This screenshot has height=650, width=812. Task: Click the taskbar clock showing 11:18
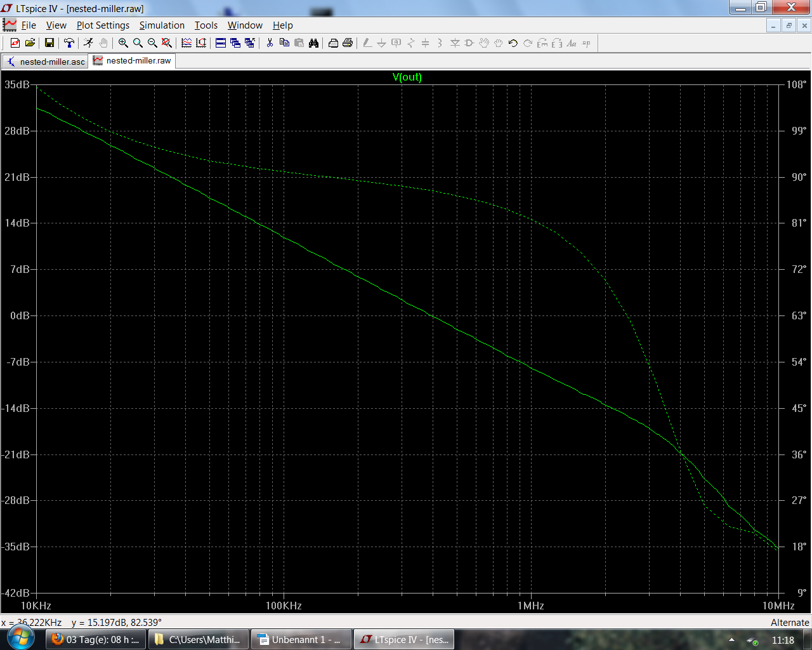coord(783,640)
